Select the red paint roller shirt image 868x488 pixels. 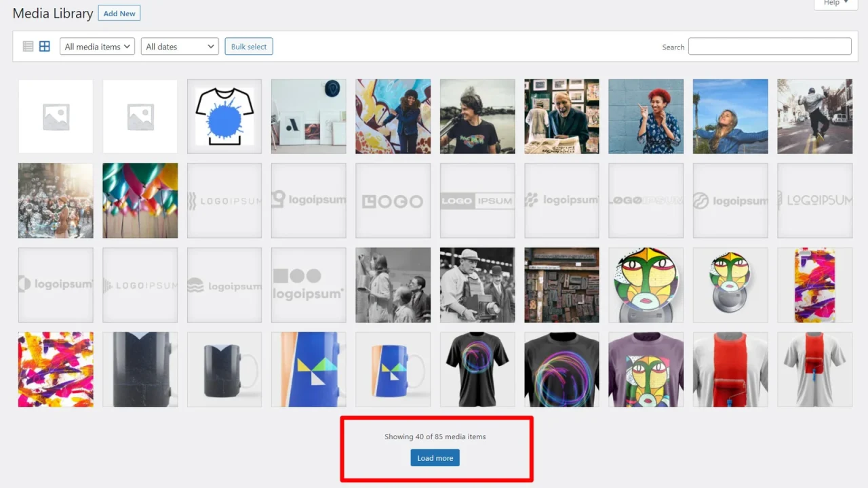coord(730,369)
